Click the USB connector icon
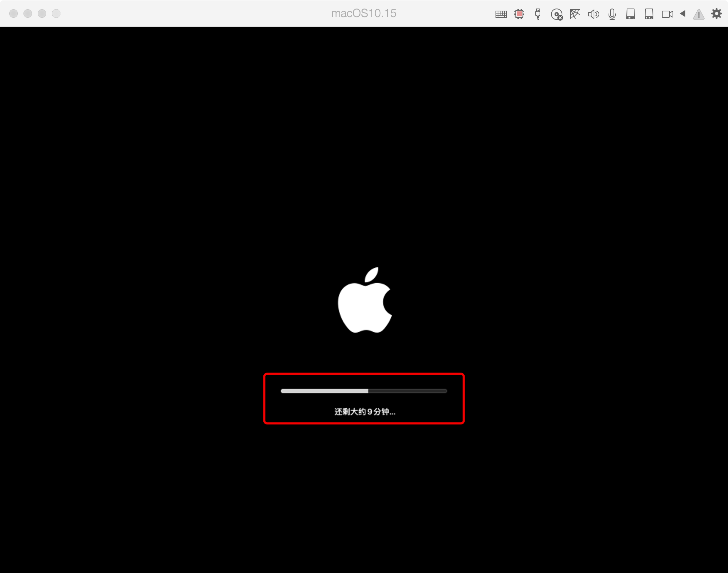 point(537,14)
